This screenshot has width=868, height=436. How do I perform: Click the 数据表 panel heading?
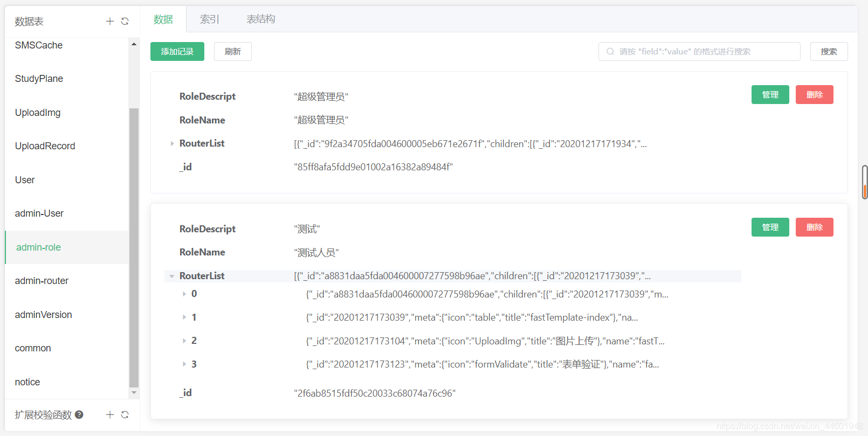(29, 22)
